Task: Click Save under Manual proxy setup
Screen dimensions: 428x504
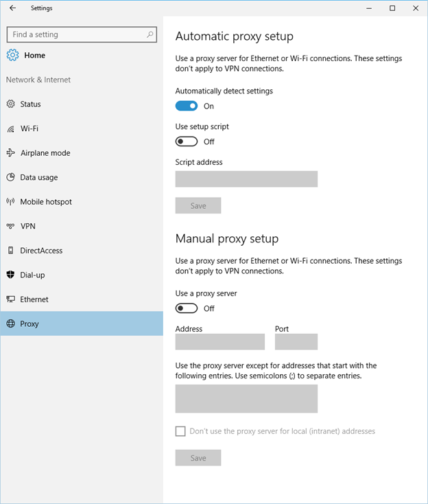Action: [x=198, y=458]
